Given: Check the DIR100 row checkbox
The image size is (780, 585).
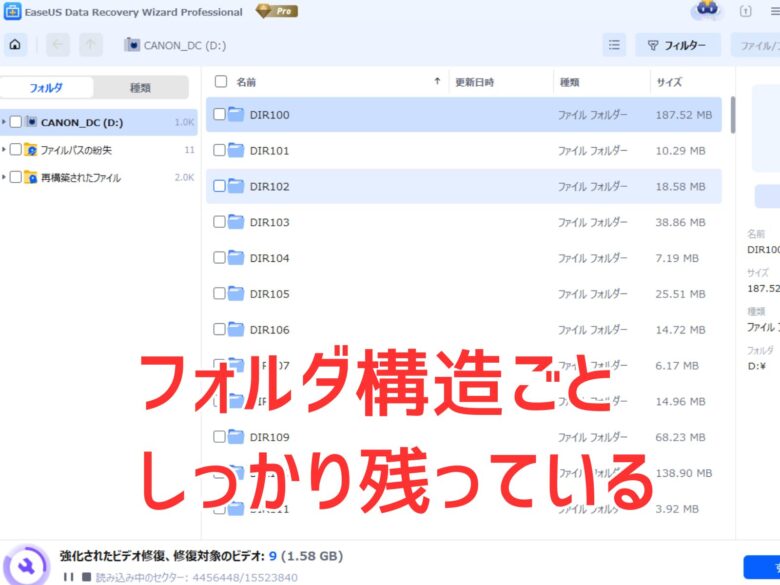Looking at the screenshot, I should [x=219, y=114].
